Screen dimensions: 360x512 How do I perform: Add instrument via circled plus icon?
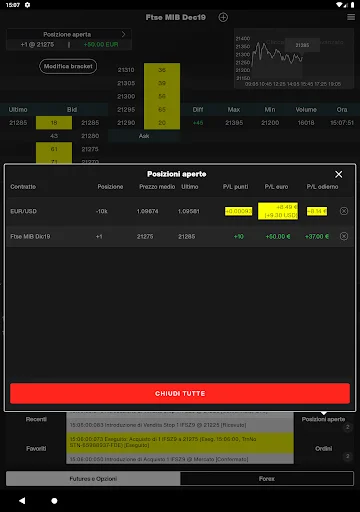[223, 17]
